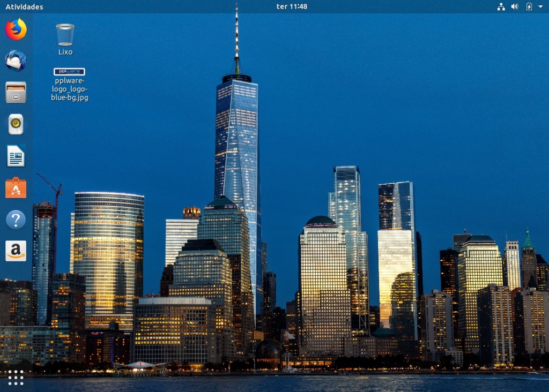This screenshot has height=392, width=549.
Task: Open the Files manager in the dock
Action: point(16,92)
